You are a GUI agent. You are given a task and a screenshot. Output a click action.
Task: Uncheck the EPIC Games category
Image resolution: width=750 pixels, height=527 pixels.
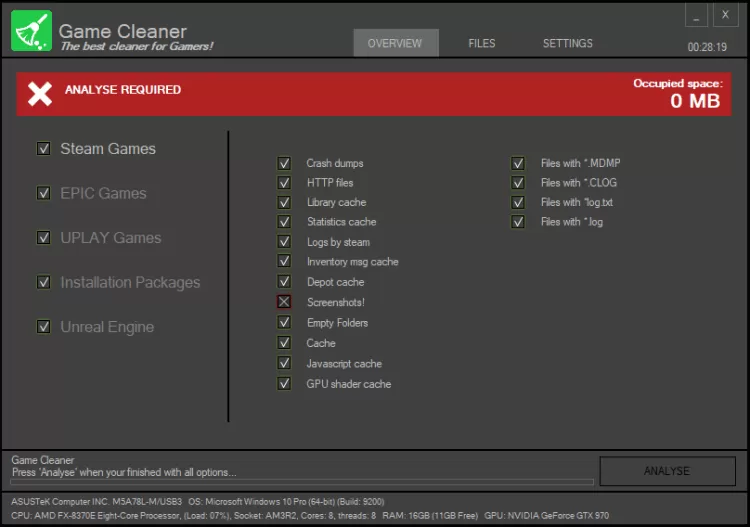pyautogui.click(x=44, y=193)
